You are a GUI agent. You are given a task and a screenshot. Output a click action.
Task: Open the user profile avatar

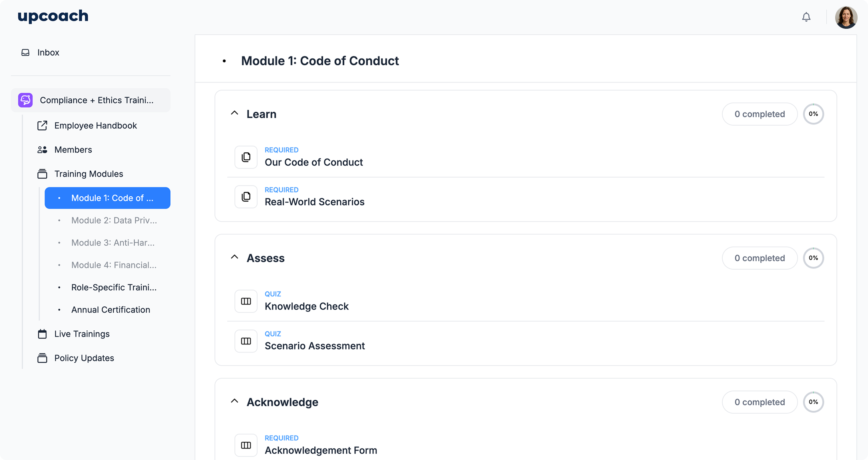(846, 18)
